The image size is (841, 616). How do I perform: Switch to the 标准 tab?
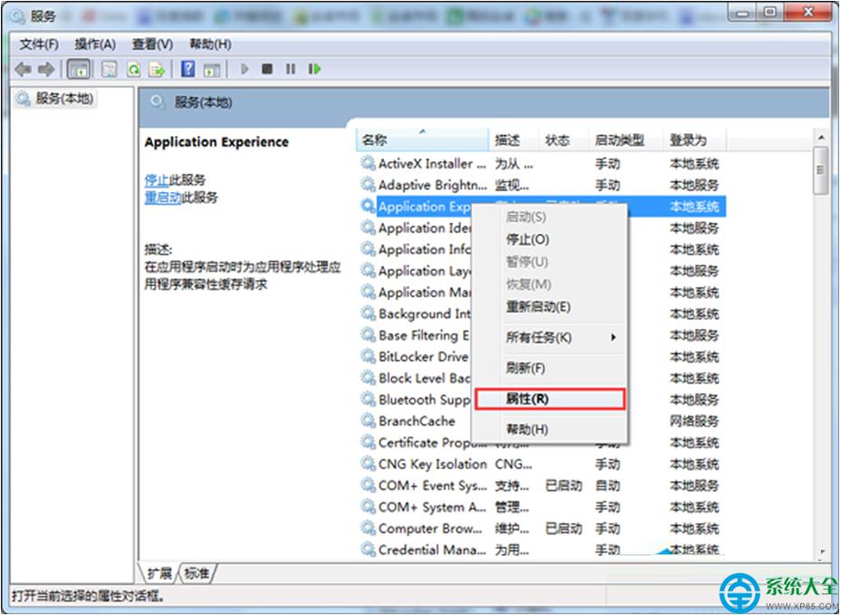click(197, 573)
